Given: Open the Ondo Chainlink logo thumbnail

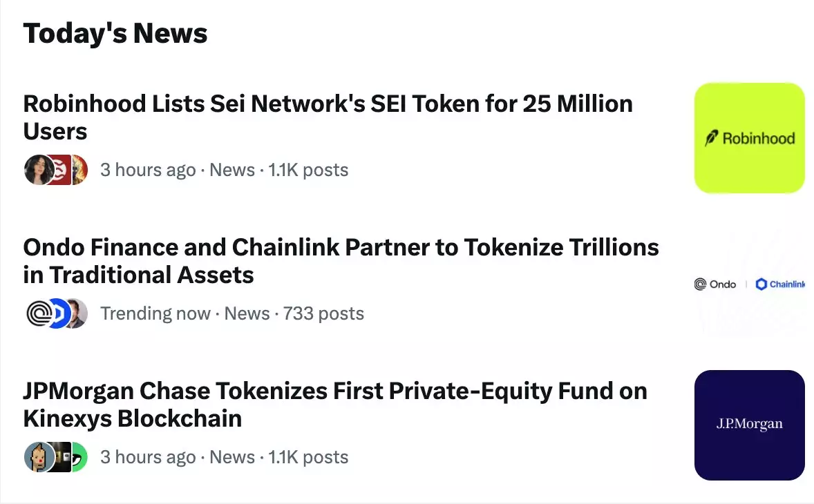Looking at the screenshot, I should pos(749,284).
